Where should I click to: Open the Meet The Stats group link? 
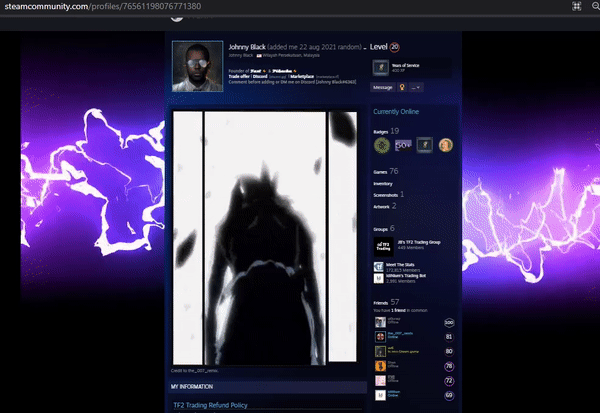(400, 264)
